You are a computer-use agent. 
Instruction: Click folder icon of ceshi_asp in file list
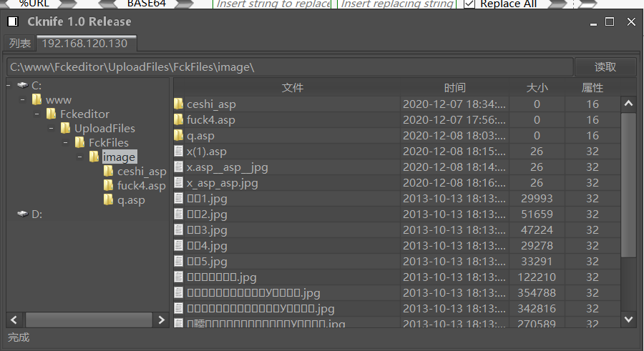click(x=179, y=104)
